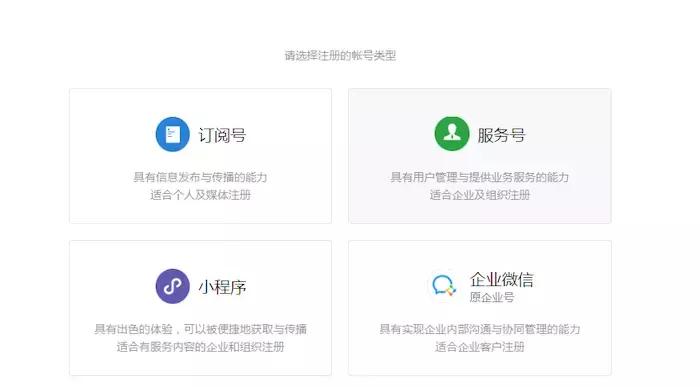Click 具有出色的体验 description line
700x387 pixels.
pyautogui.click(x=200, y=329)
